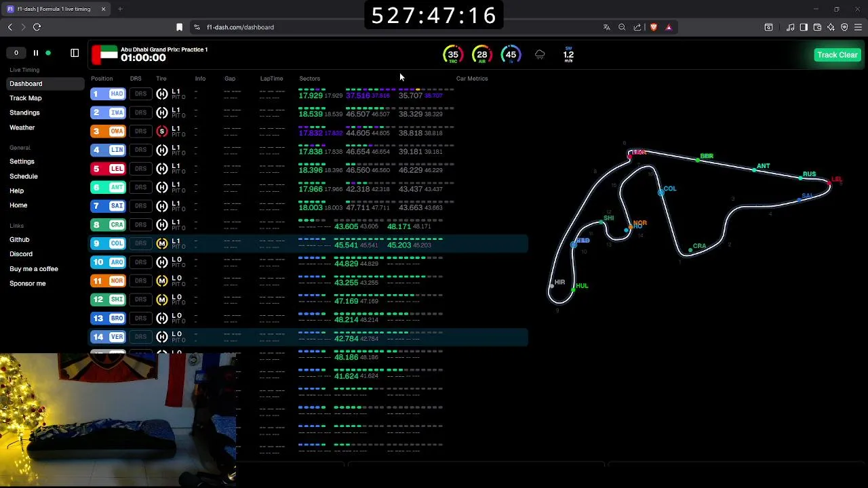
Task: Click DRS indicator in SAI row
Action: [140, 206]
